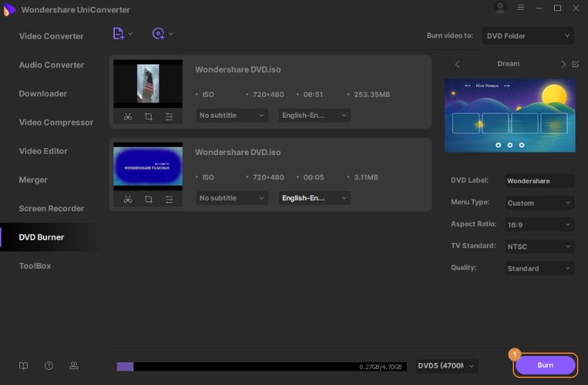Image resolution: width=588 pixels, height=385 pixels.
Task: Click the second Wondershare DVD.iso title
Action: point(238,152)
